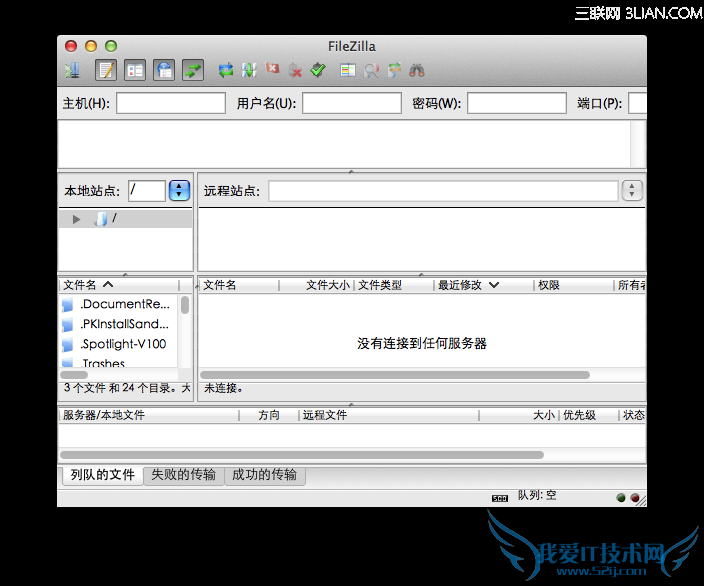
Task: Toggle the remote directory tree icon
Action: coord(164,70)
